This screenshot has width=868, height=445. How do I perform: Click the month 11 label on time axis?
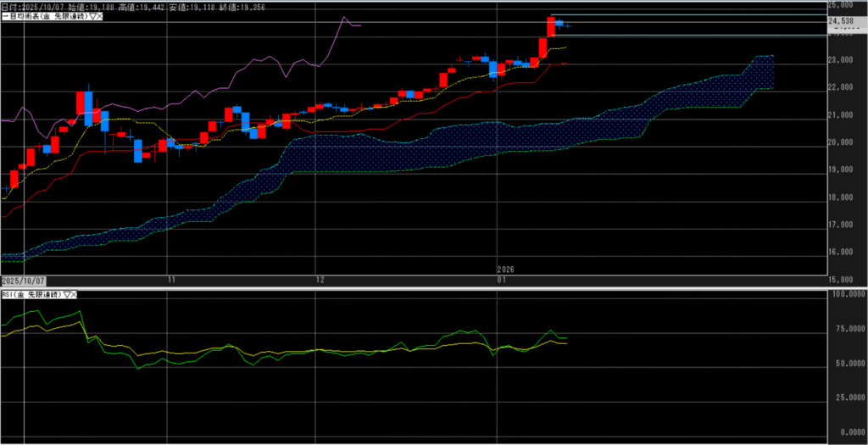(x=171, y=280)
